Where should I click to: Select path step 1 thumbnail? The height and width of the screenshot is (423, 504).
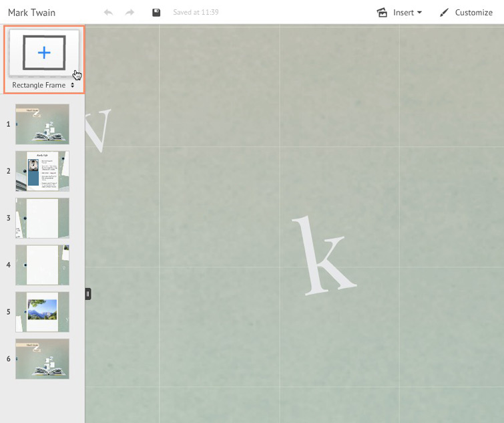pos(42,124)
